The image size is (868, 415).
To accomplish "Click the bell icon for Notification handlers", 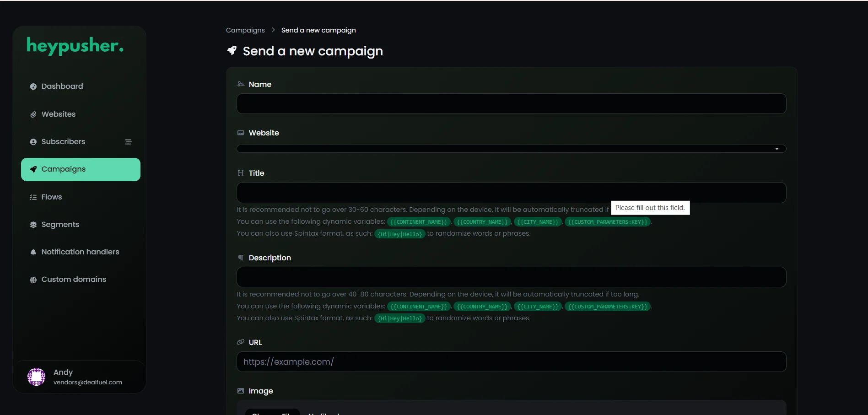I will [33, 252].
